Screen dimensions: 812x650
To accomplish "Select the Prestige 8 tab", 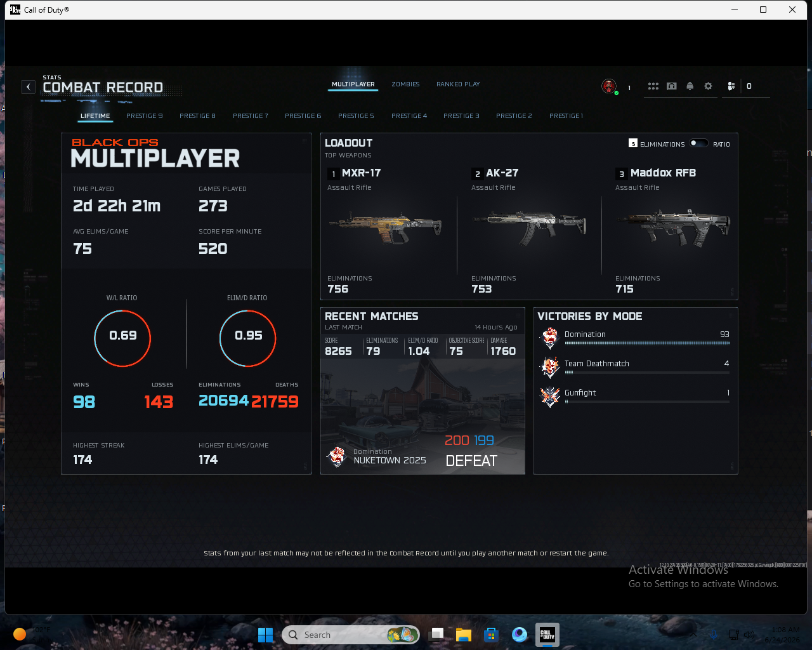I will [x=197, y=116].
